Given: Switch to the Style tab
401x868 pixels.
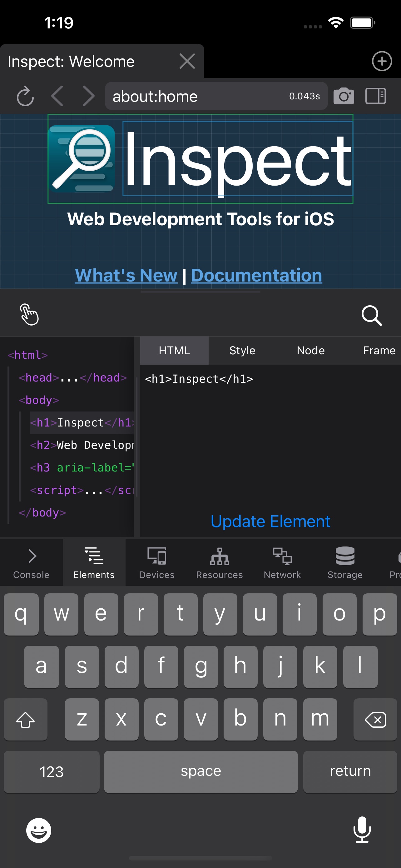Looking at the screenshot, I should tap(242, 351).
